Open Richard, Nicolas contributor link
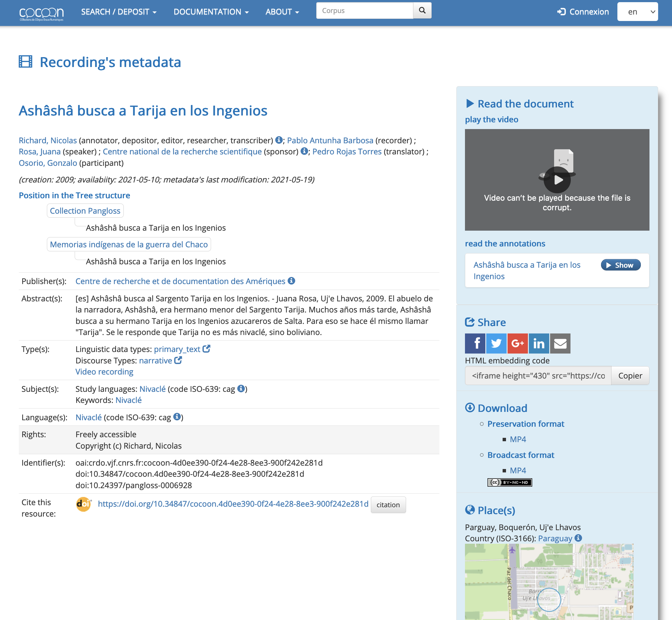This screenshot has height=620, width=672. pos(48,140)
